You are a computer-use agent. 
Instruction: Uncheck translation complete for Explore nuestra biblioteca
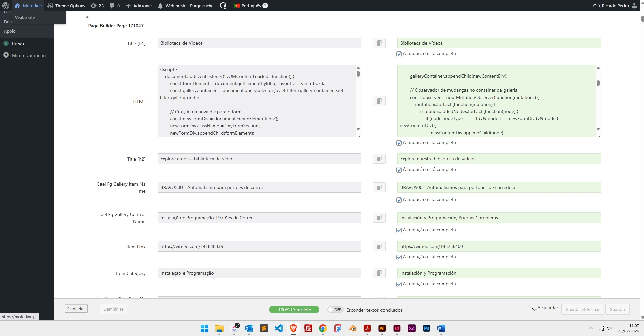coord(399,170)
